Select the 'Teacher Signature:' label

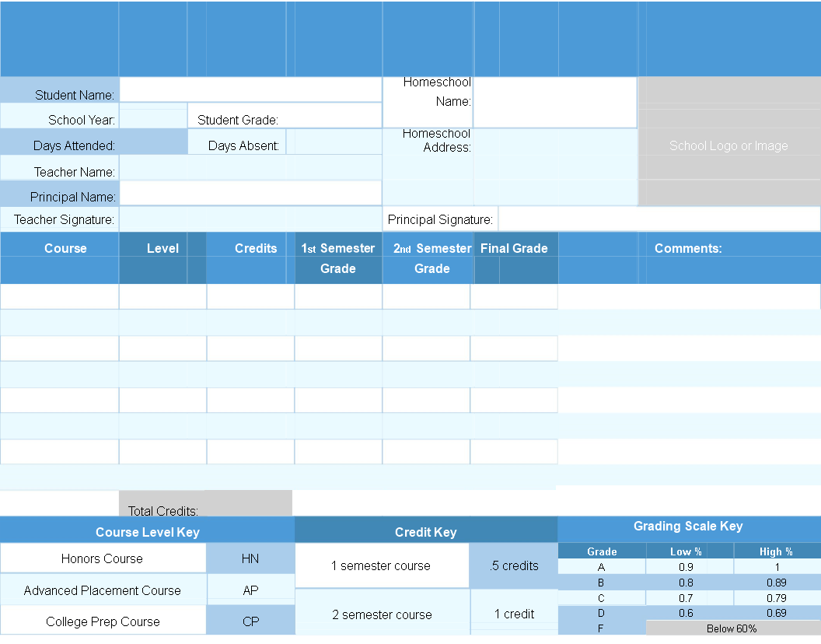click(64, 219)
